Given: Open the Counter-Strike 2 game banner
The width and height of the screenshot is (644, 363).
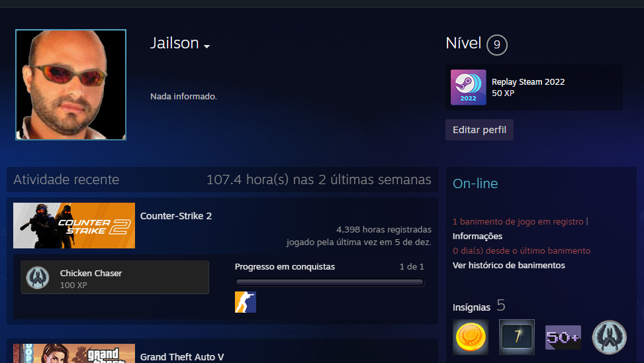Looking at the screenshot, I should click(74, 225).
